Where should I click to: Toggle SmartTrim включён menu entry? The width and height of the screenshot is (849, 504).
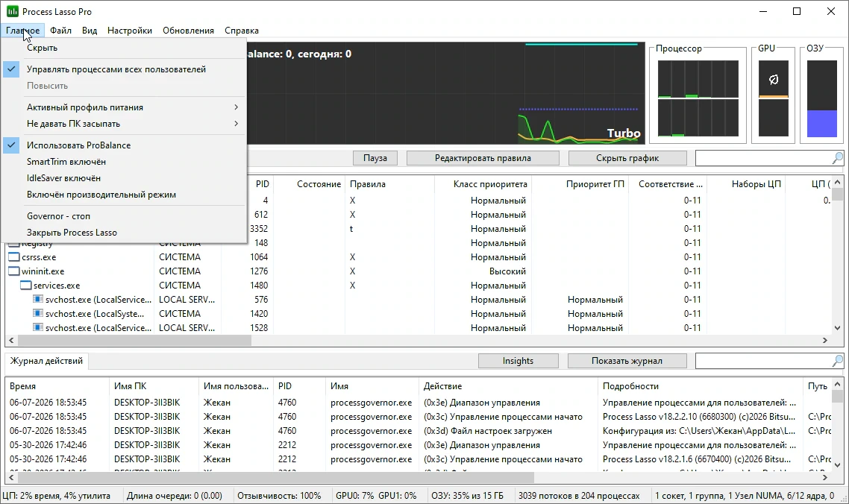click(124, 161)
